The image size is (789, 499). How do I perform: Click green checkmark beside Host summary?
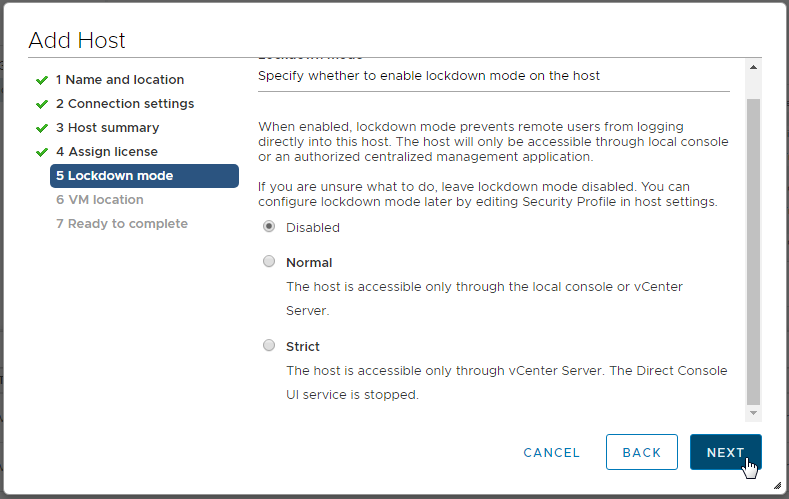pyautogui.click(x=42, y=128)
